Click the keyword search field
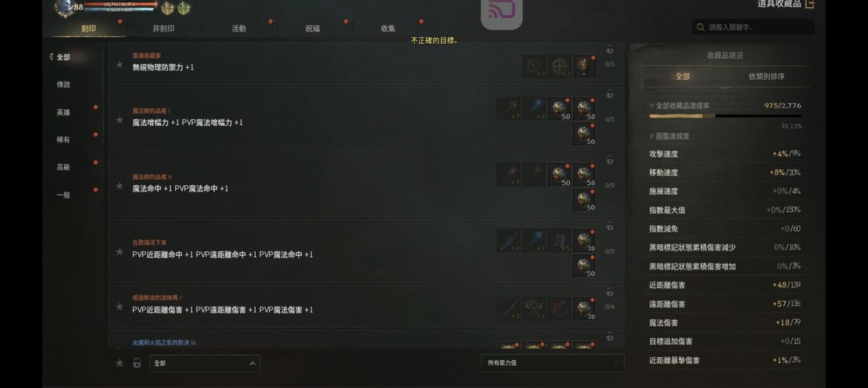This screenshot has height=388, width=868. click(x=753, y=27)
